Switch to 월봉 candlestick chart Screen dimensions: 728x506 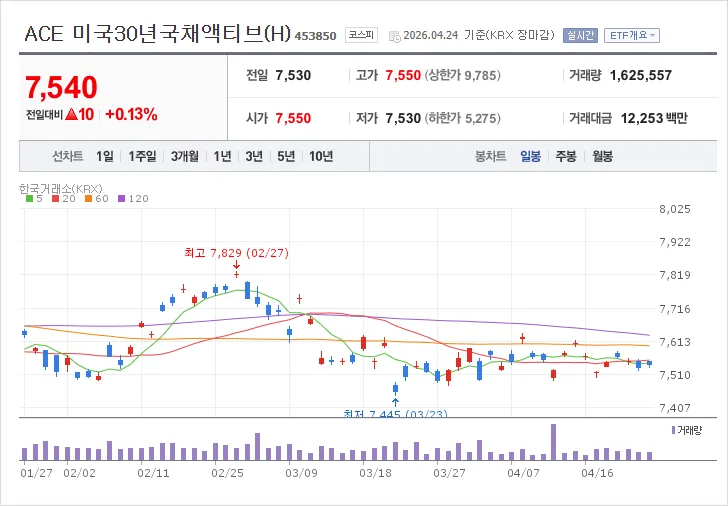coord(602,156)
